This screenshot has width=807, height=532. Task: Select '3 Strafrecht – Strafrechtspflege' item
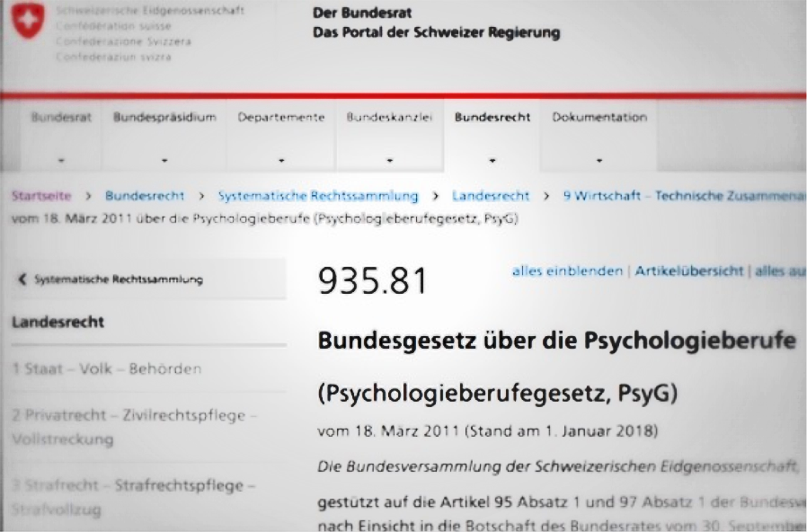click(133, 497)
